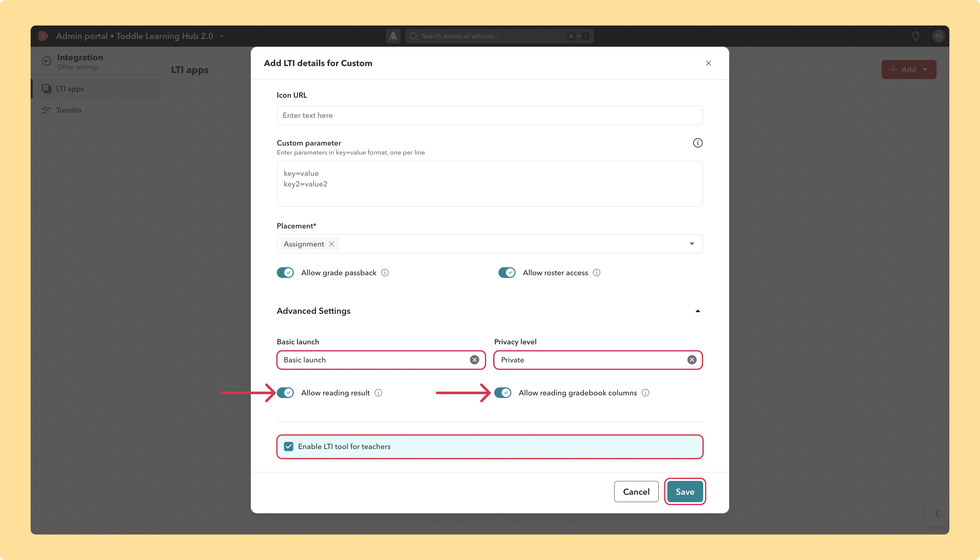Image resolution: width=980 pixels, height=560 pixels.
Task: Click the Custom parameter text area
Action: [490, 184]
